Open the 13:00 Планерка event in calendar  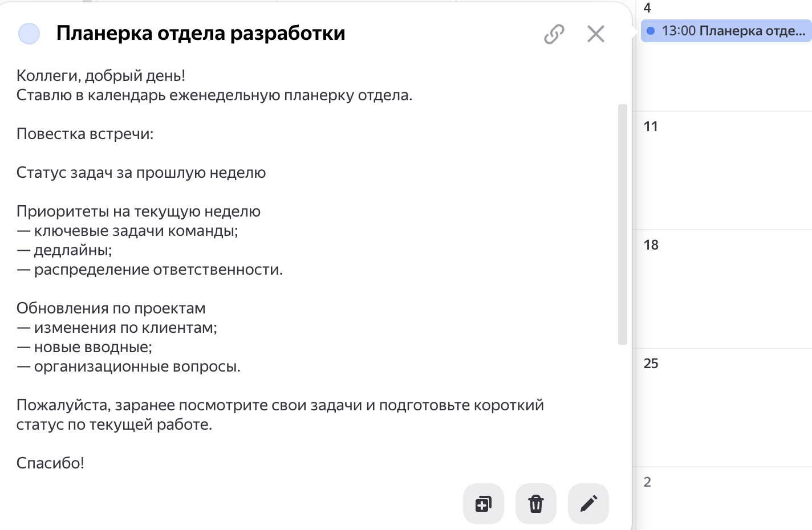pyautogui.click(x=726, y=31)
